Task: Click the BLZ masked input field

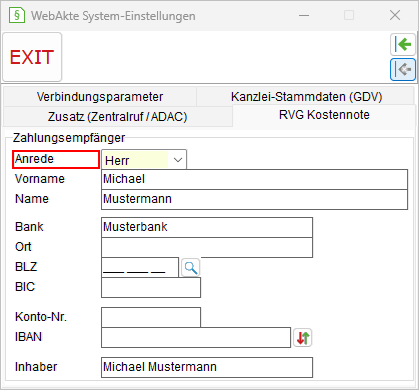Action: 140,267
